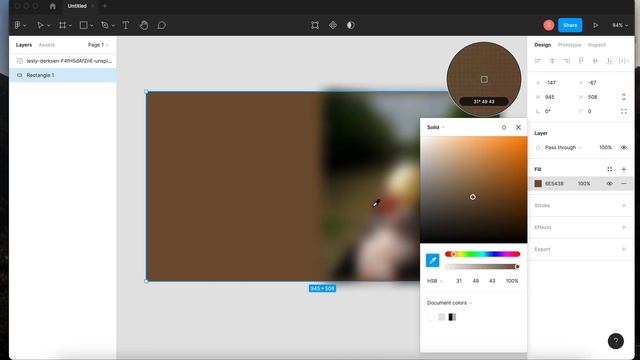
Task: Add an Export setting with plus
Action: (624, 249)
